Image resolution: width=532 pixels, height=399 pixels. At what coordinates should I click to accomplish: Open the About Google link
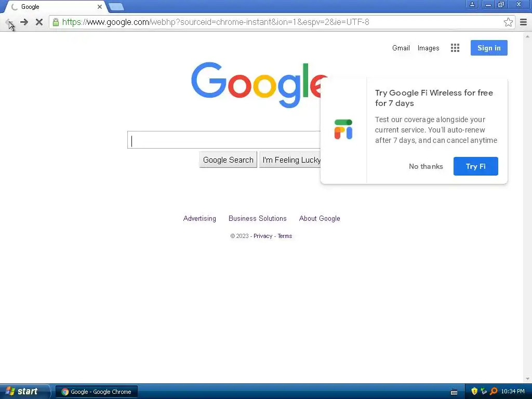point(320,219)
